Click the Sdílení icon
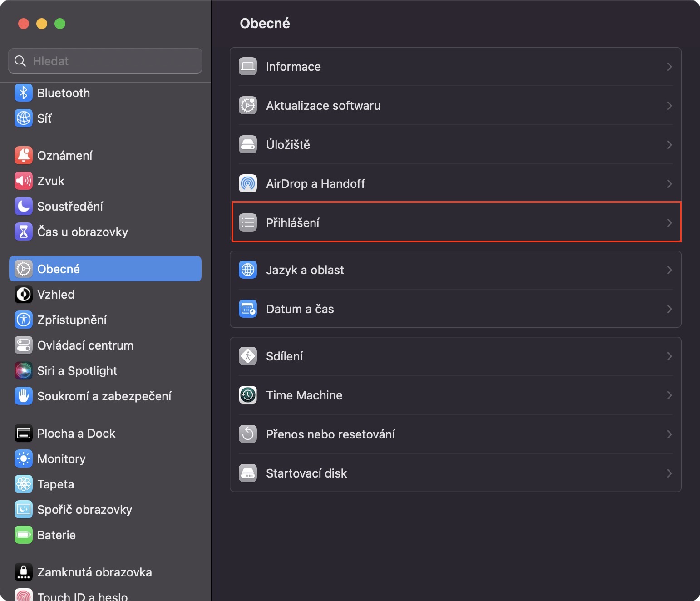 [x=248, y=356]
